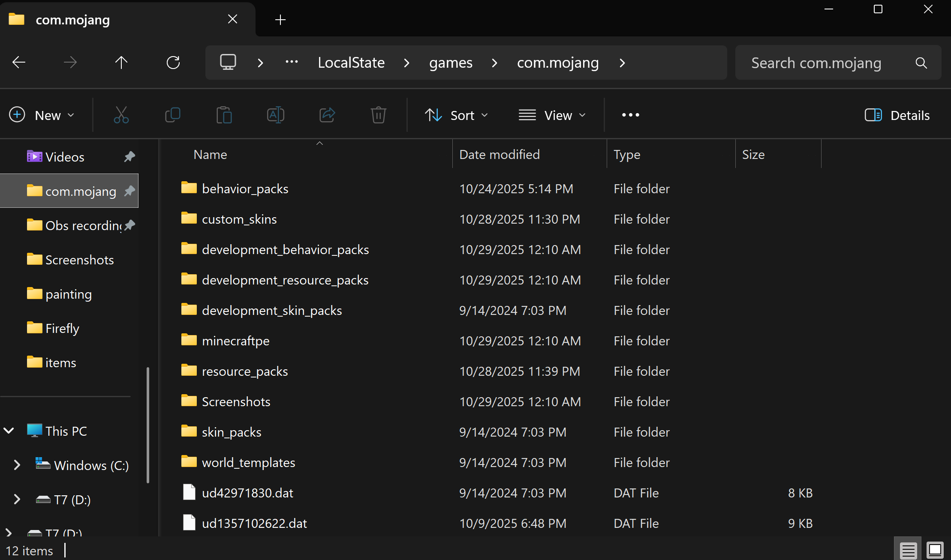
Task: Switch to large thumbnails view layout
Action: [x=935, y=550]
